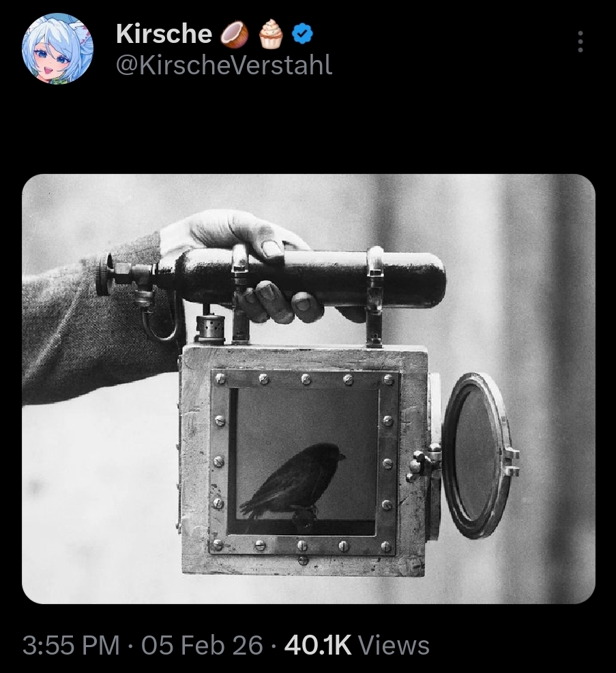This screenshot has height=673, width=616.
Task: Open Kirsche's anime profile avatar
Action: point(57,48)
